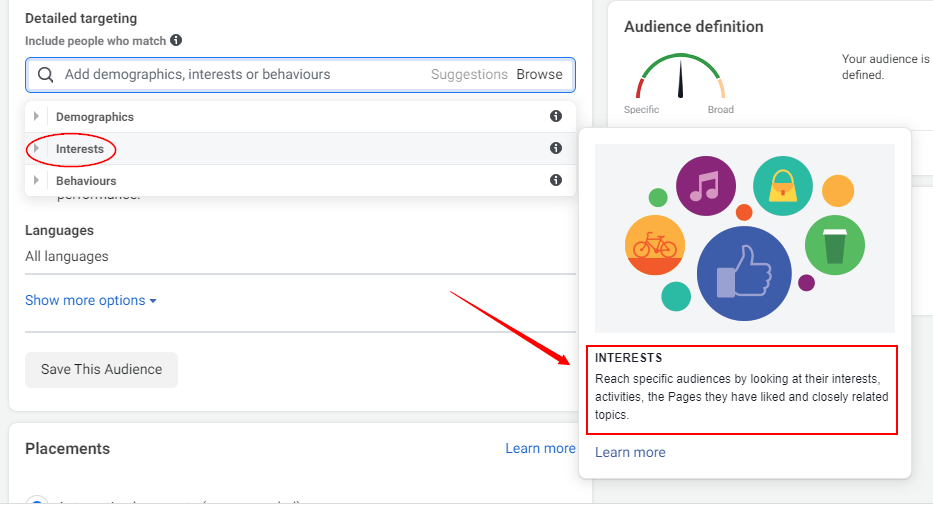
Task: Open the Show more options dropdown
Action: pos(90,301)
